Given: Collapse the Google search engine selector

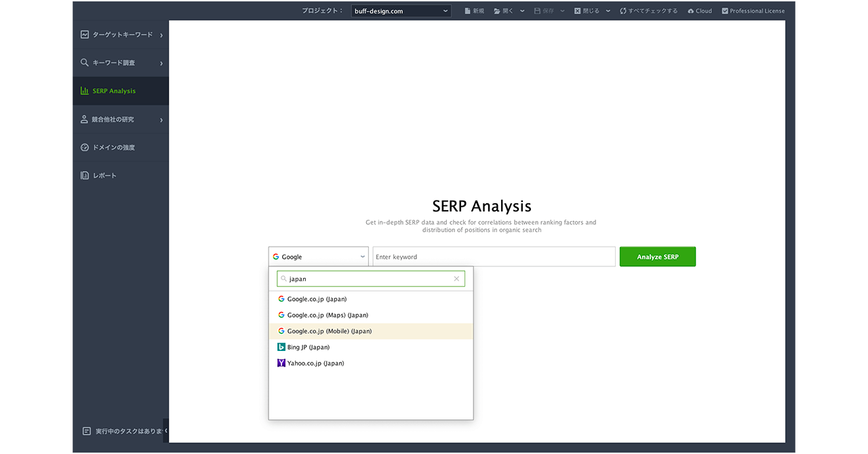Looking at the screenshot, I should [x=319, y=257].
